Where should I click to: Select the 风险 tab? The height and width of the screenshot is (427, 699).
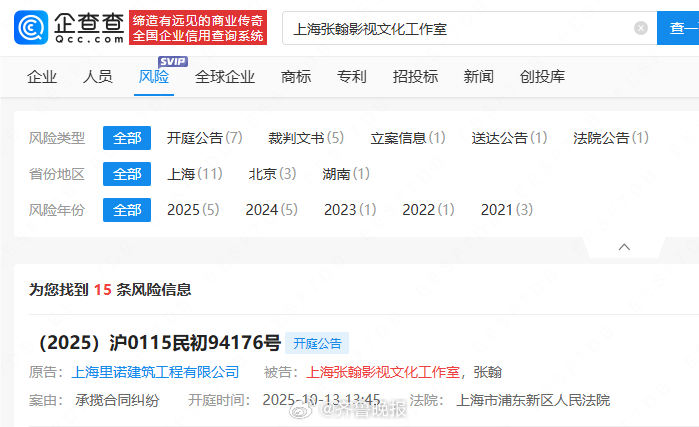(154, 77)
